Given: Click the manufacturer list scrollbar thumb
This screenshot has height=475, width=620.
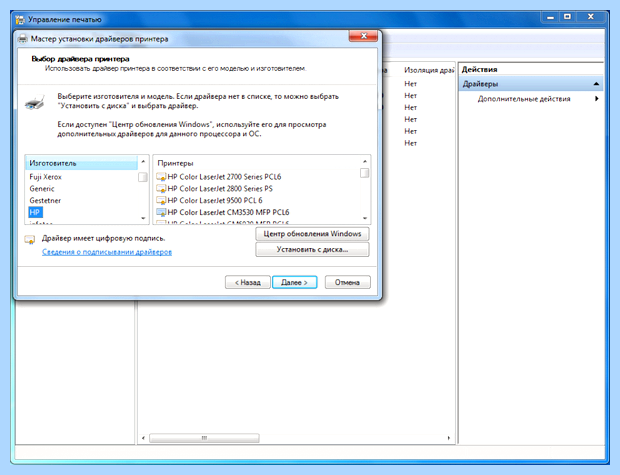Looking at the screenshot, I should [x=143, y=177].
